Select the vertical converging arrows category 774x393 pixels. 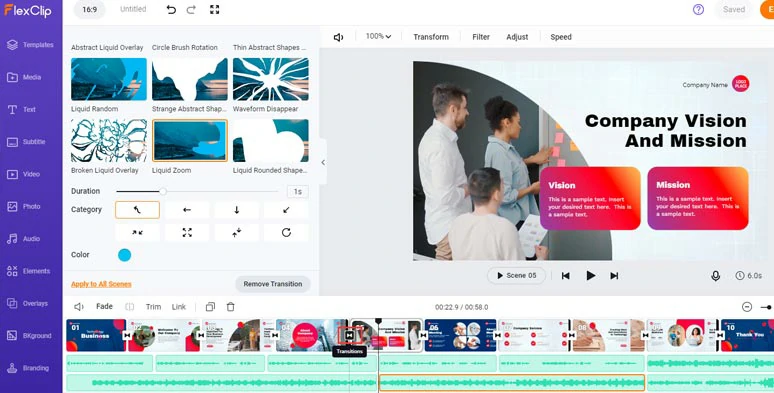[x=236, y=233]
